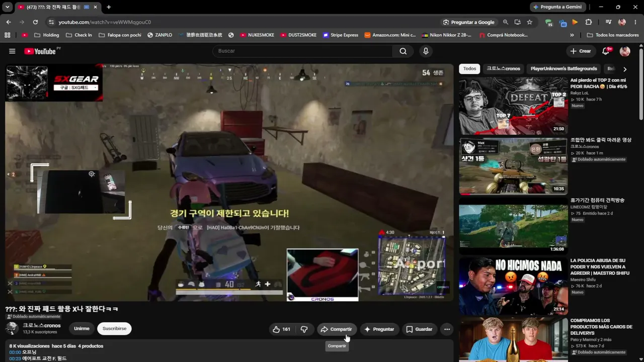
Task: Open the Amazon.com Mini bookmark
Action: tap(390, 35)
